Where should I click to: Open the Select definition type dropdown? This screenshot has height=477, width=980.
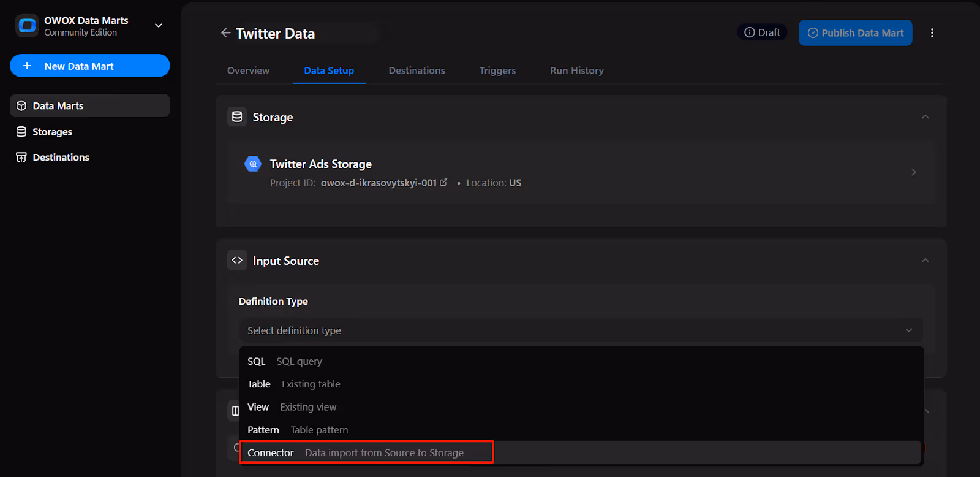(581, 330)
